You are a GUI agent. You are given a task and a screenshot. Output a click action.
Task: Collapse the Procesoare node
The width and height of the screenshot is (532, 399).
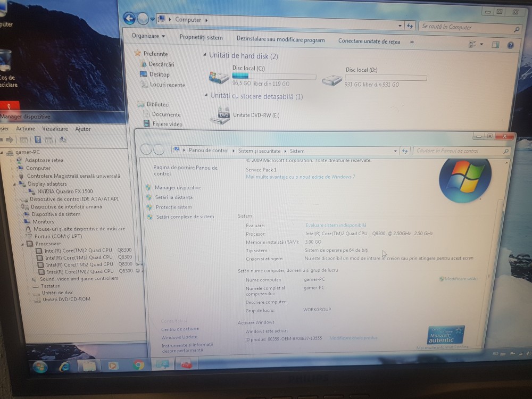pyautogui.click(x=22, y=244)
